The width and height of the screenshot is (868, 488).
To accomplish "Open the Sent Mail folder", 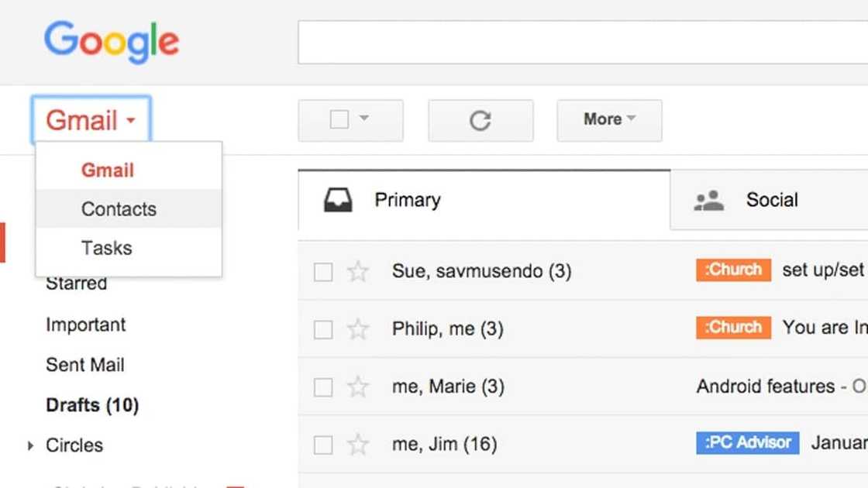I will click(85, 365).
